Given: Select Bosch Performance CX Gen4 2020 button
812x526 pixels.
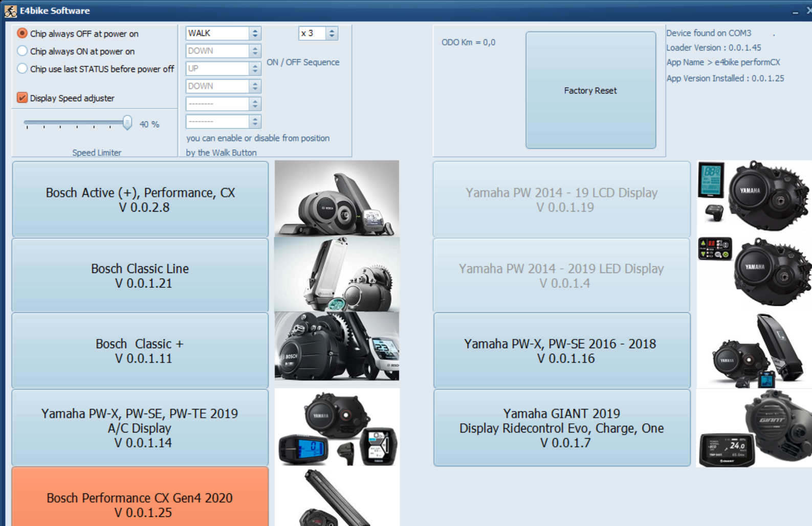Looking at the screenshot, I should (140, 497).
